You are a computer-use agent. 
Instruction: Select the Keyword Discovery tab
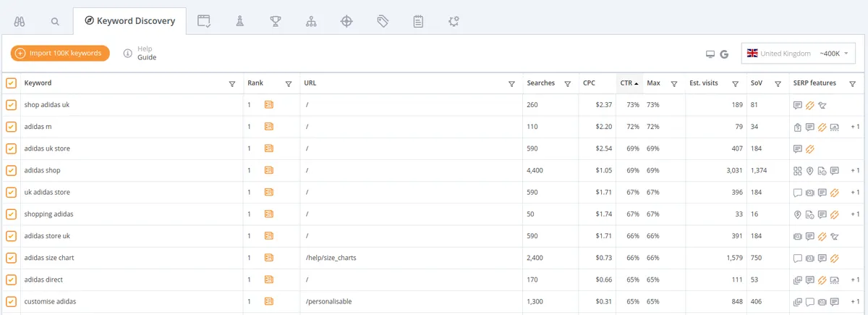click(129, 21)
